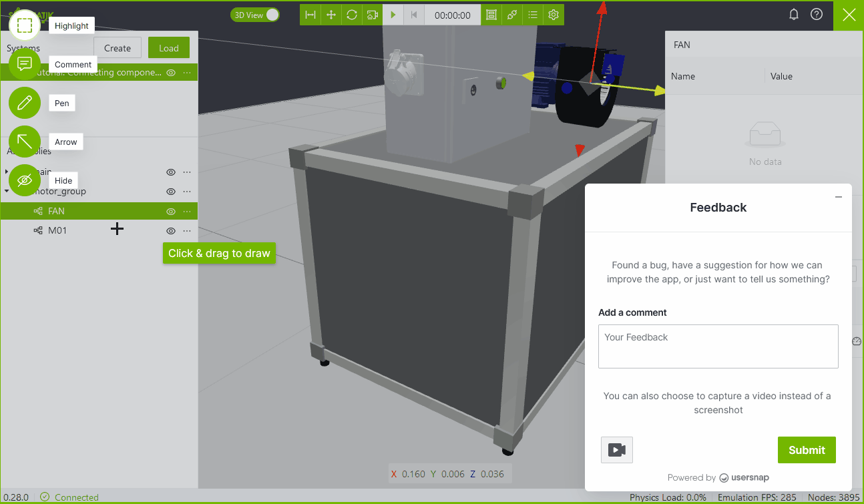Toggle visibility of M01 assembly
Screen dimensions: 864x504
(171, 231)
